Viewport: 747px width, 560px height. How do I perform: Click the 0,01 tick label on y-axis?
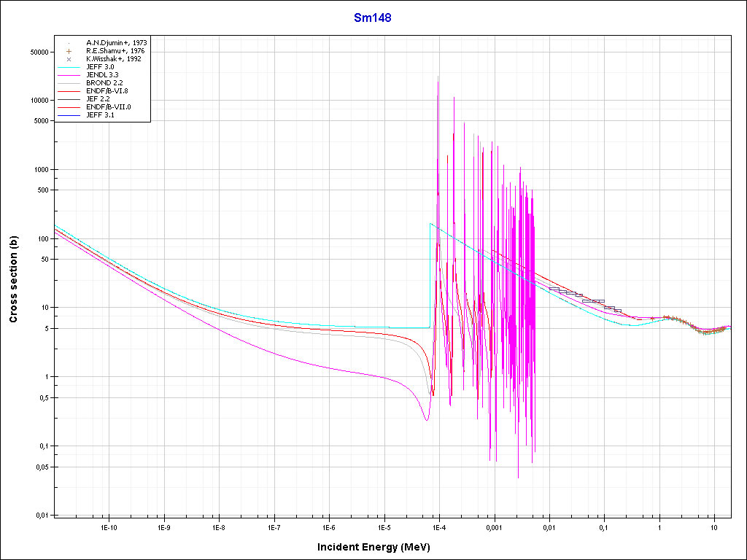39,516
